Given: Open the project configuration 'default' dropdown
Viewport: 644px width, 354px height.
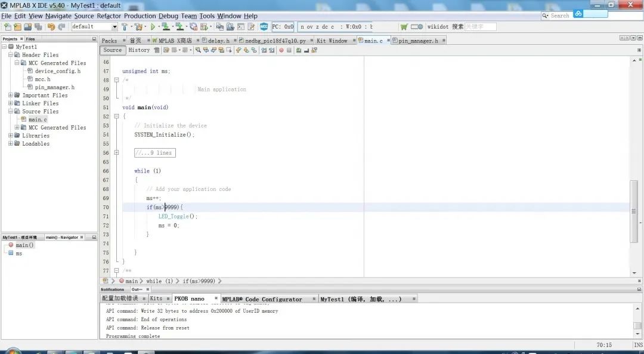Looking at the screenshot, I should coord(95,27).
